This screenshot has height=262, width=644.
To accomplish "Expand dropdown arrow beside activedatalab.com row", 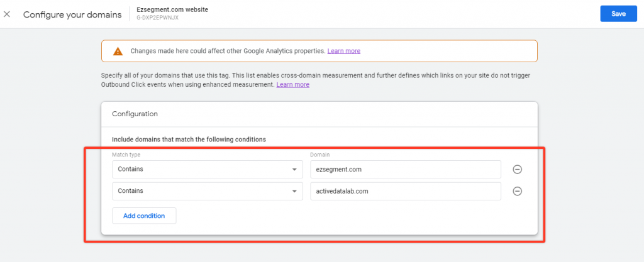I will (294, 191).
